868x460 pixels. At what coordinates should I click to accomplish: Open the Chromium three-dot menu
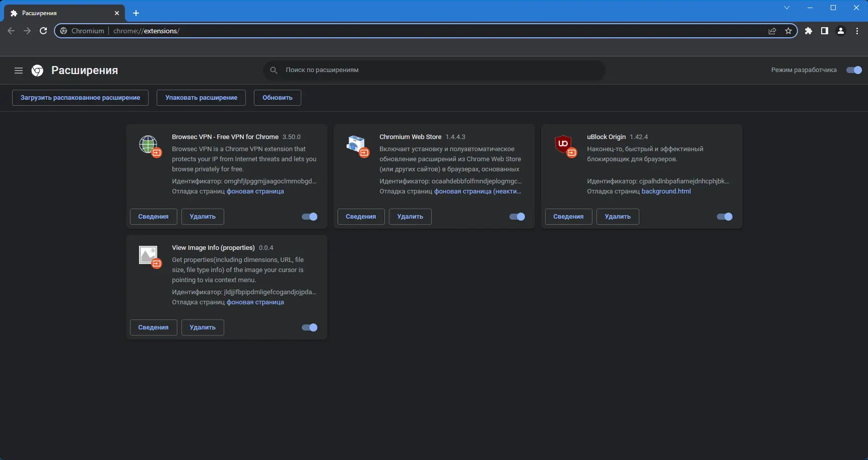pos(857,31)
